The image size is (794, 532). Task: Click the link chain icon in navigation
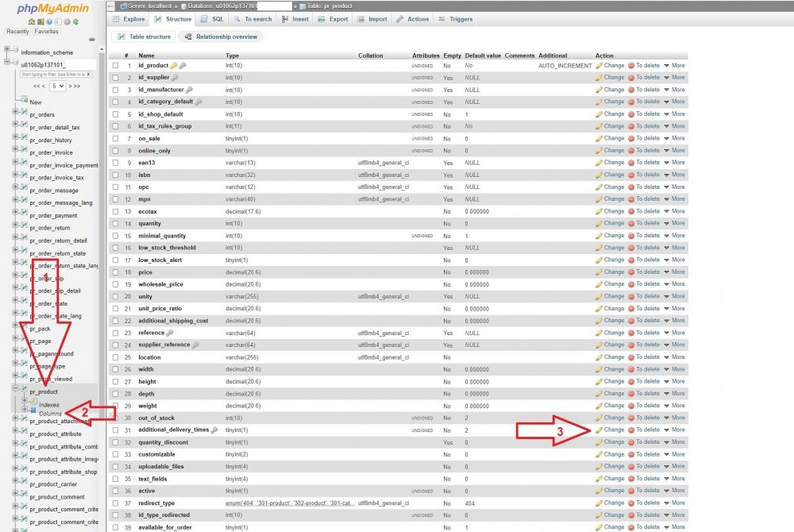tap(91, 39)
